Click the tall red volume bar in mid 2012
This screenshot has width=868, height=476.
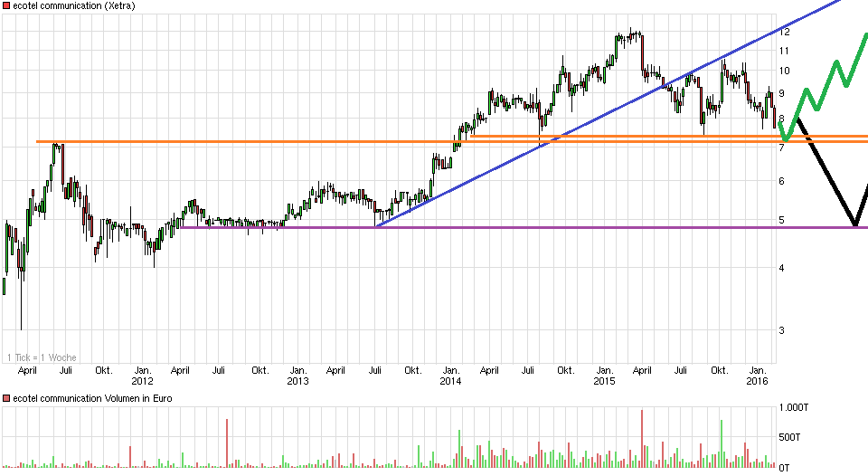(x=227, y=443)
